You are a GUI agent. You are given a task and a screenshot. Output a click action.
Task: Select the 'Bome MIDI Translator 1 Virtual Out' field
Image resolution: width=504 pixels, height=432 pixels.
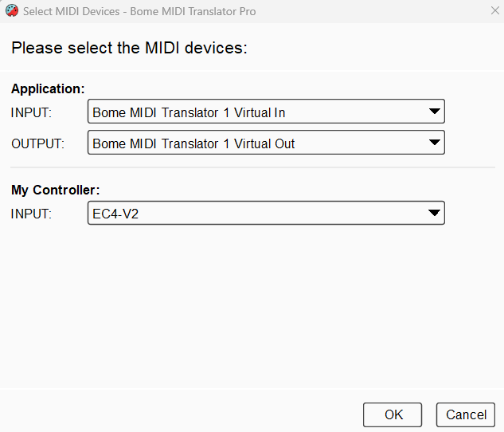pos(266,142)
